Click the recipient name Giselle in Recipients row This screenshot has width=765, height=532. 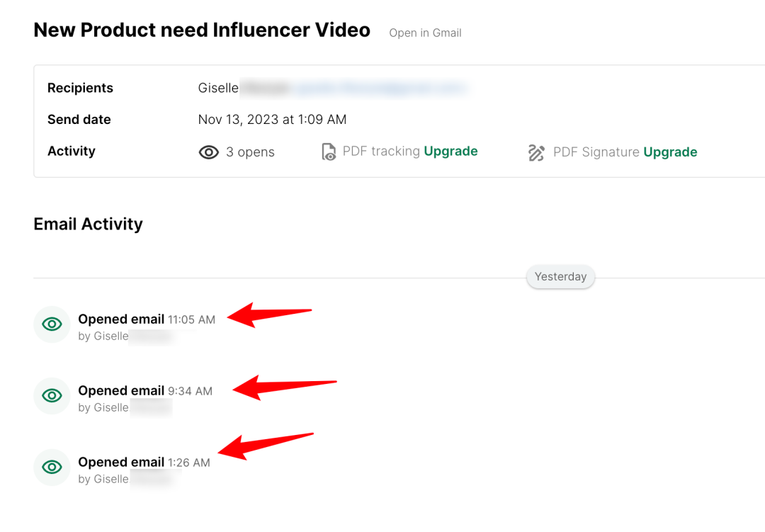pos(218,88)
